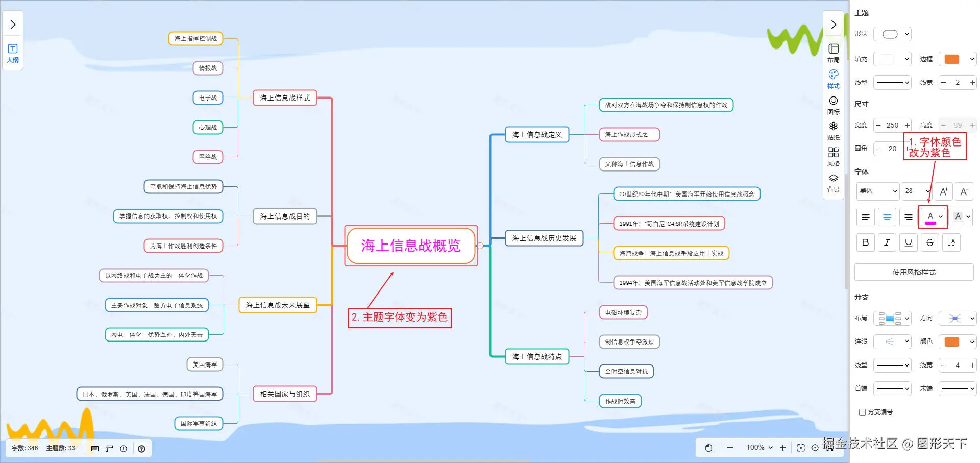Open the branch 颜色 orange color picker
Screen dimensions: 980x463
pos(958,342)
